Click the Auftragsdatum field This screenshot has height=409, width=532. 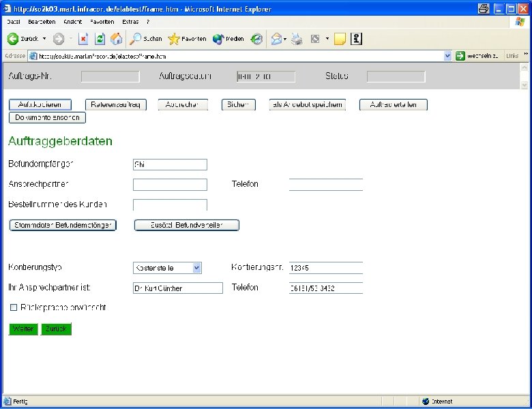[266, 76]
